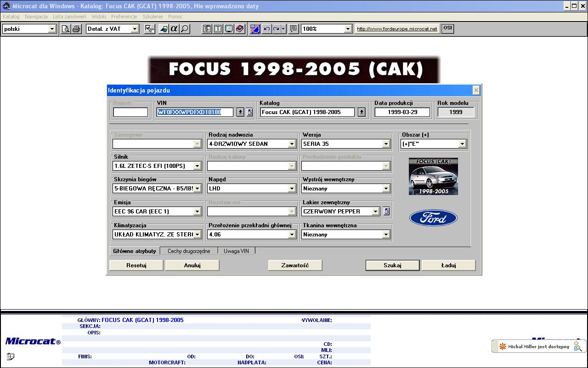Click the VIN input field
The image size is (588, 368).
pyautogui.click(x=195, y=112)
